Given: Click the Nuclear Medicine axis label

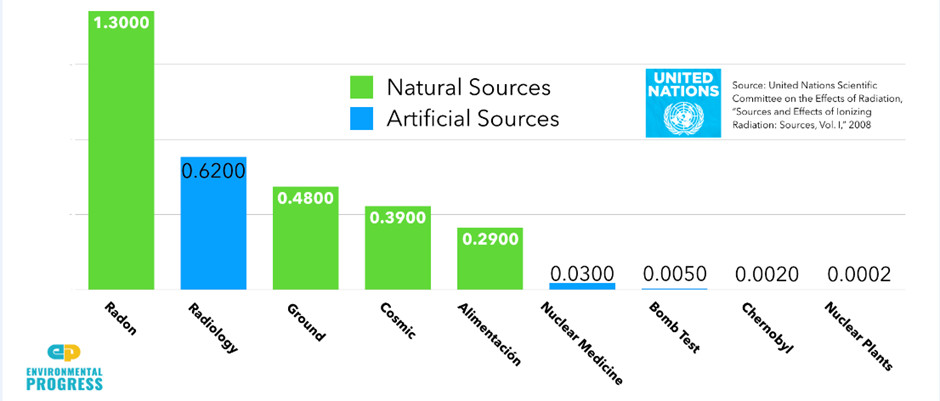Looking at the screenshot, I should tap(582, 342).
